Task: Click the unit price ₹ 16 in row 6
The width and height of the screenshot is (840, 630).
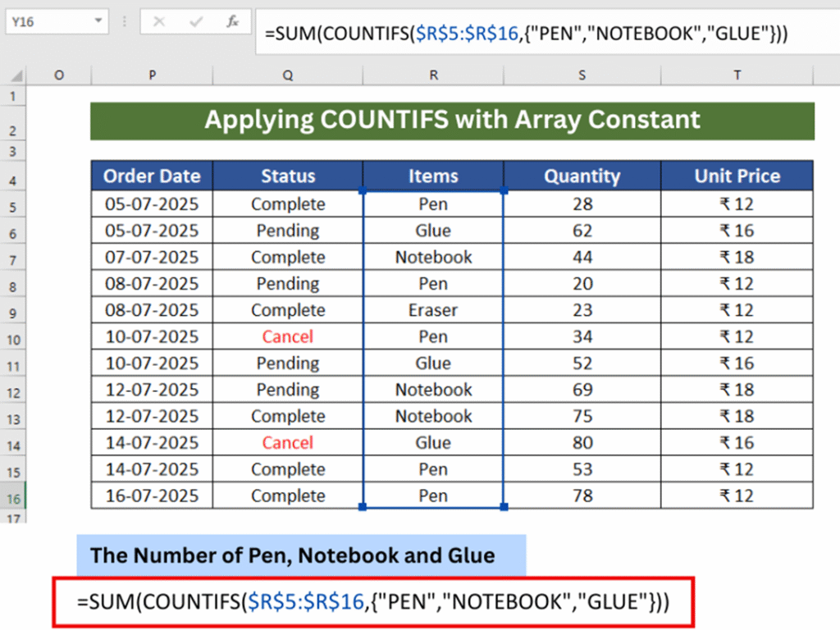Action: 737,231
